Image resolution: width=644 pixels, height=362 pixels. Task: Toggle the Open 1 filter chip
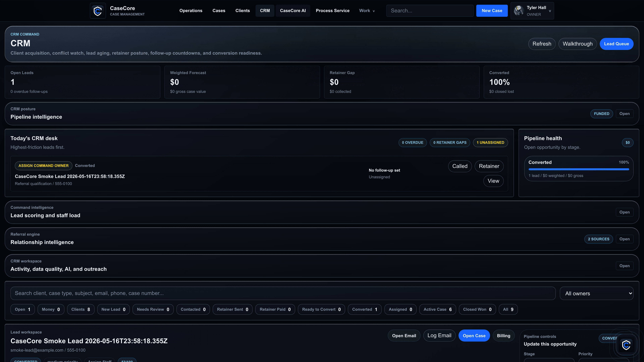point(22,310)
